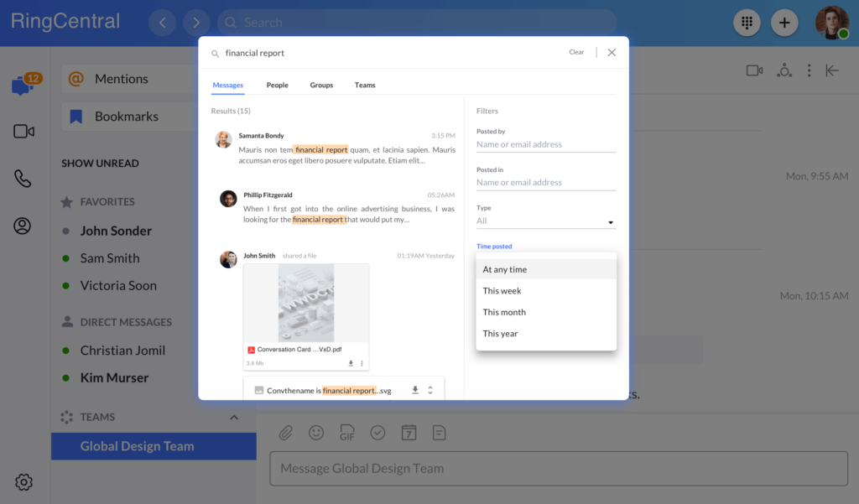Open the emoji picker icon
Image resolution: width=859 pixels, height=504 pixels.
pos(316,433)
